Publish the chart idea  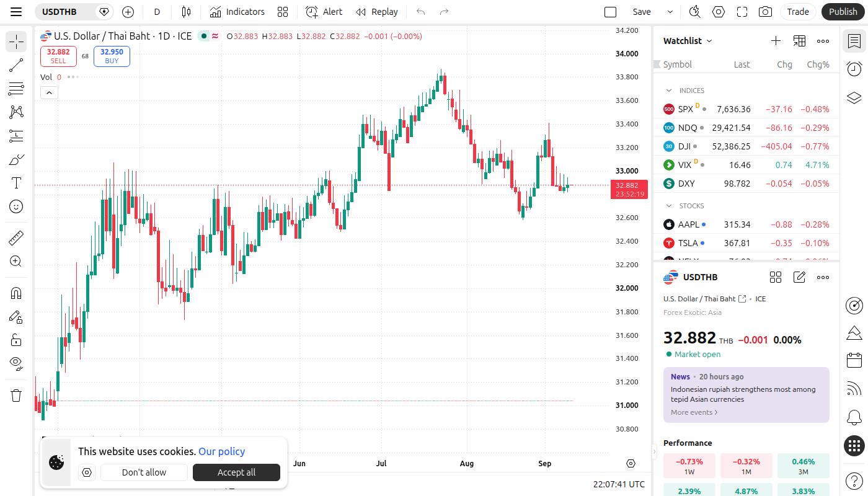coord(843,12)
